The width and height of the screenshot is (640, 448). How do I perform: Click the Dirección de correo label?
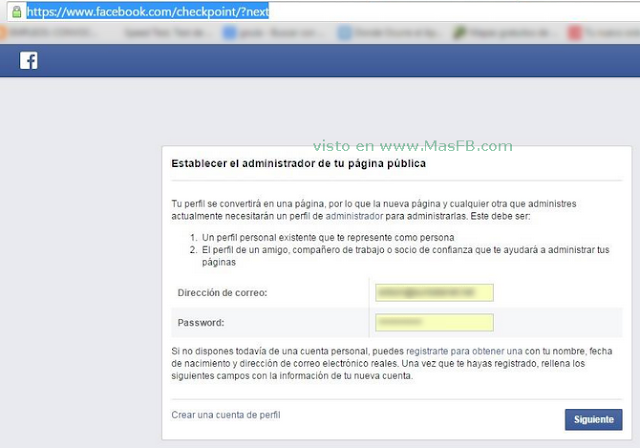pyautogui.click(x=222, y=293)
